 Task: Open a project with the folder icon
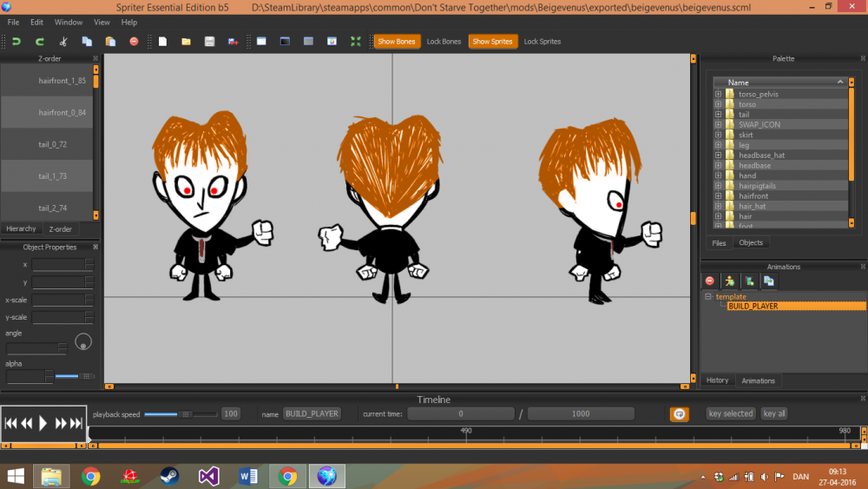[186, 42]
